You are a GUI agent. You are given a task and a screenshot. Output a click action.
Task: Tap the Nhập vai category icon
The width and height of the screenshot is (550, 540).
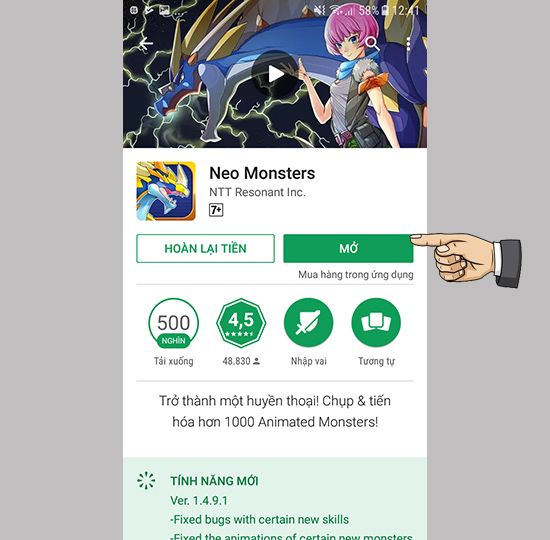click(309, 323)
